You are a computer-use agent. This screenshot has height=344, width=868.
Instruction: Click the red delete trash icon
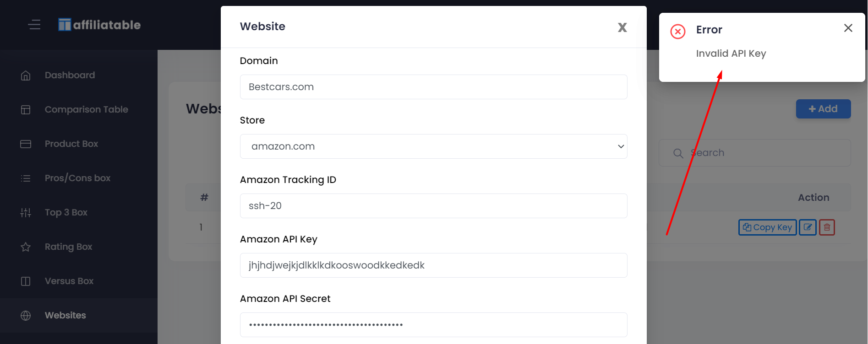tap(827, 227)
